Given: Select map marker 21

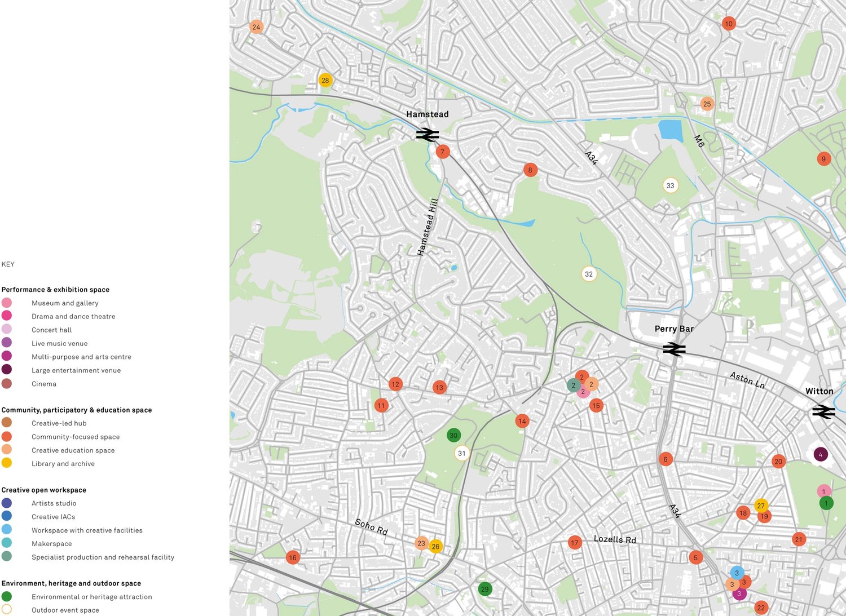Looking at the screenshot, I should point(799,539).
